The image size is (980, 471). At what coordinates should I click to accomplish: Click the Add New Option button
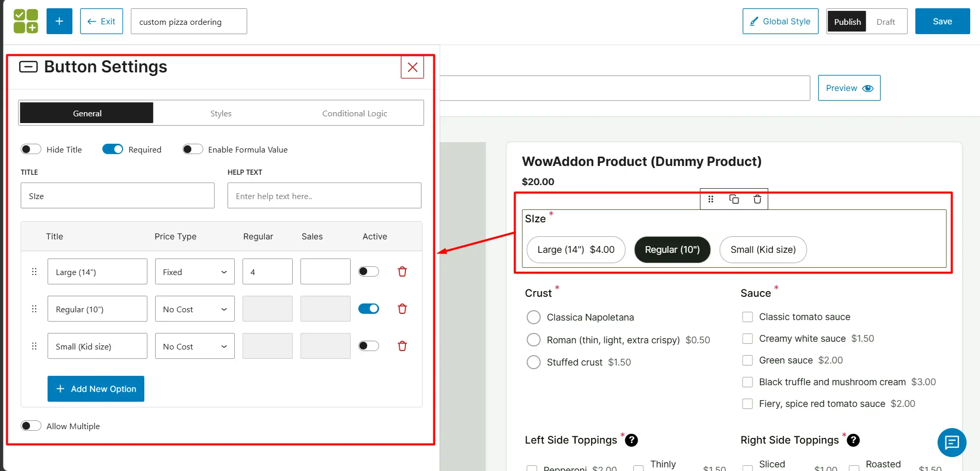(x=95, y=388)
